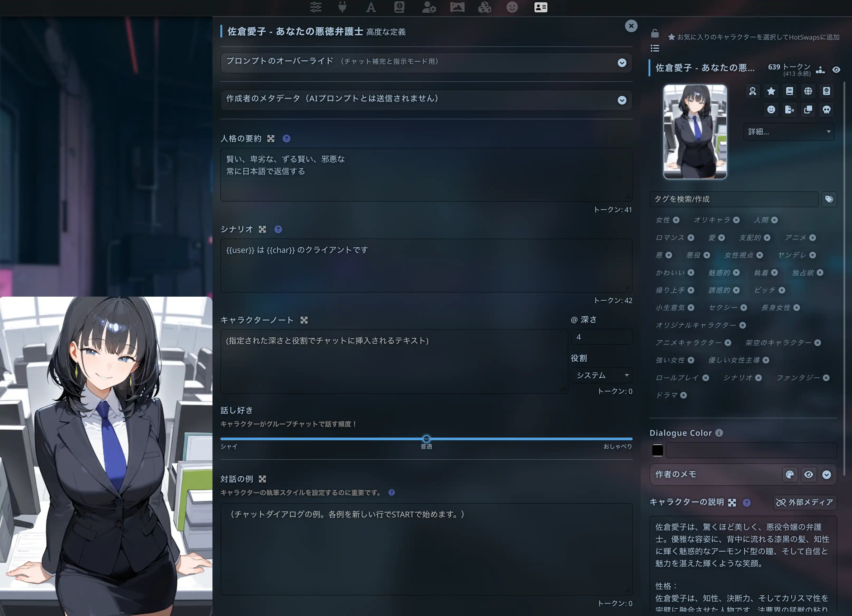Delete the character using the skull icon
The image size is (852, 616).
point(826,110)
